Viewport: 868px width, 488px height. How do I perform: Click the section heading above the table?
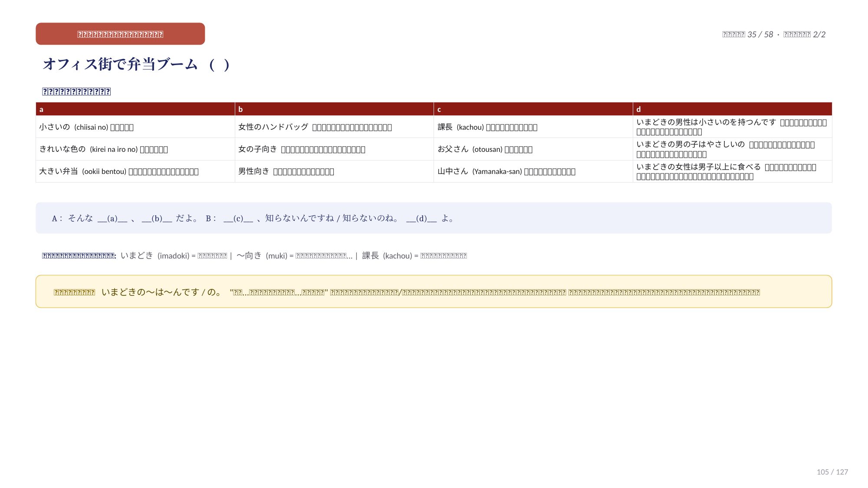click(76, 91)
